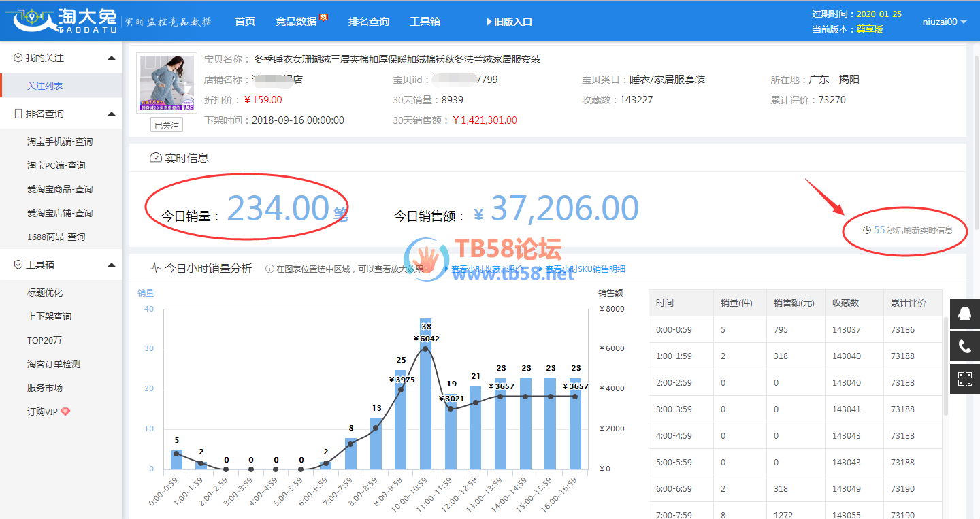Open 爱淘宝商品-查询
The image size is (980, 519).
click(60, 189)
